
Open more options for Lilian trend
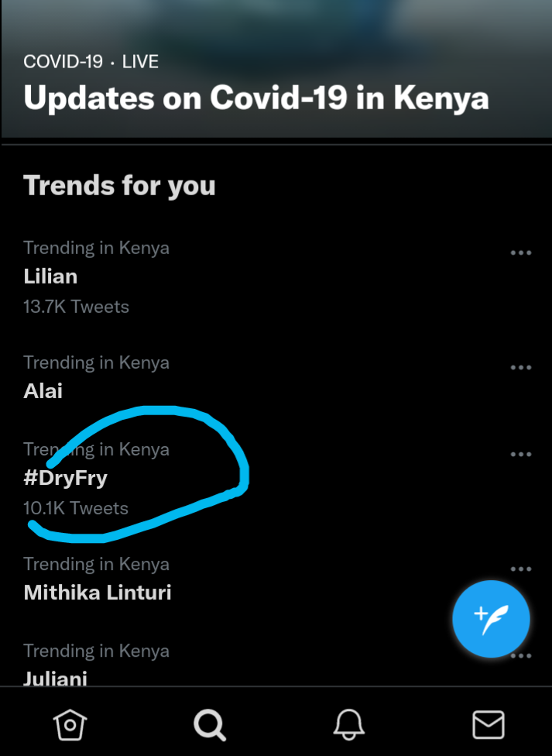(521, 253)
